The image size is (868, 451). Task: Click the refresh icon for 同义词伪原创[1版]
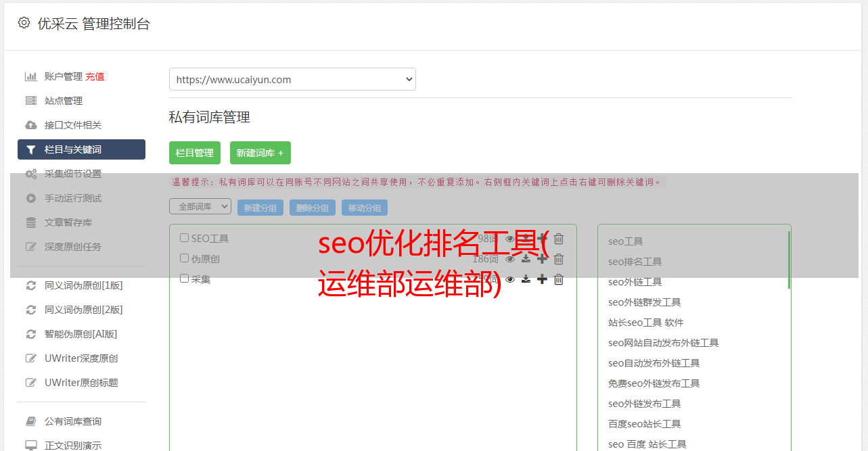(x=31, y=285)
